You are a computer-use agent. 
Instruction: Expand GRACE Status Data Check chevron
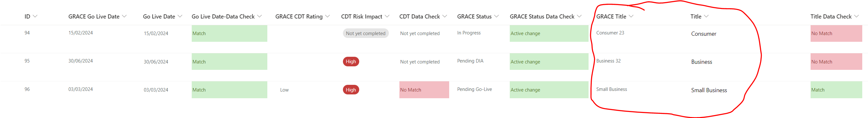[x=579, y=16]
